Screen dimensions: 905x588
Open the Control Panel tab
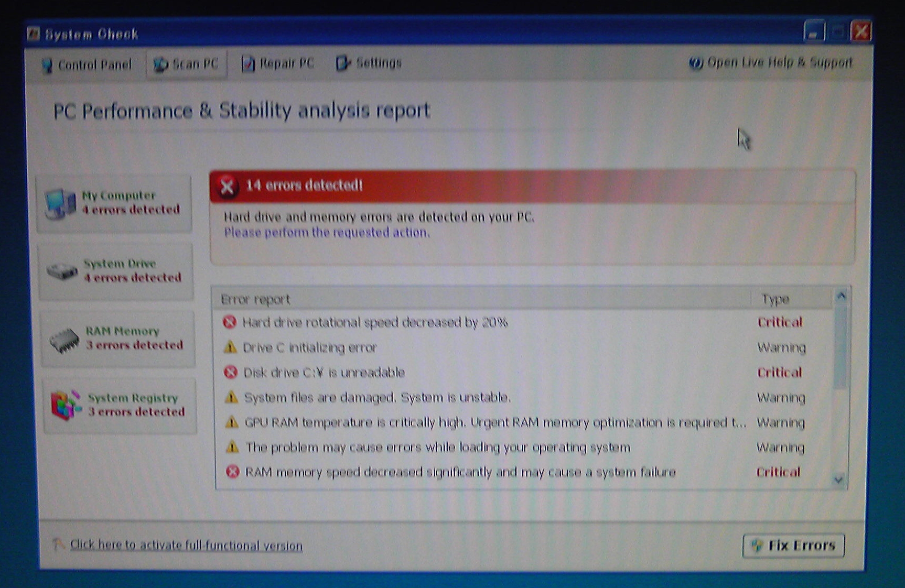coord(87,64)
